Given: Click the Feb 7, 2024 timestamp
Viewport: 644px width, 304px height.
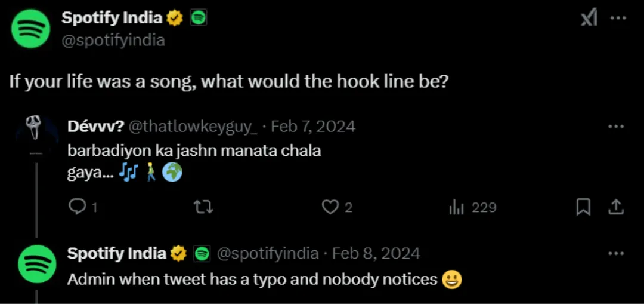Looking at the screenshot, I should click(x=313, y=126).
